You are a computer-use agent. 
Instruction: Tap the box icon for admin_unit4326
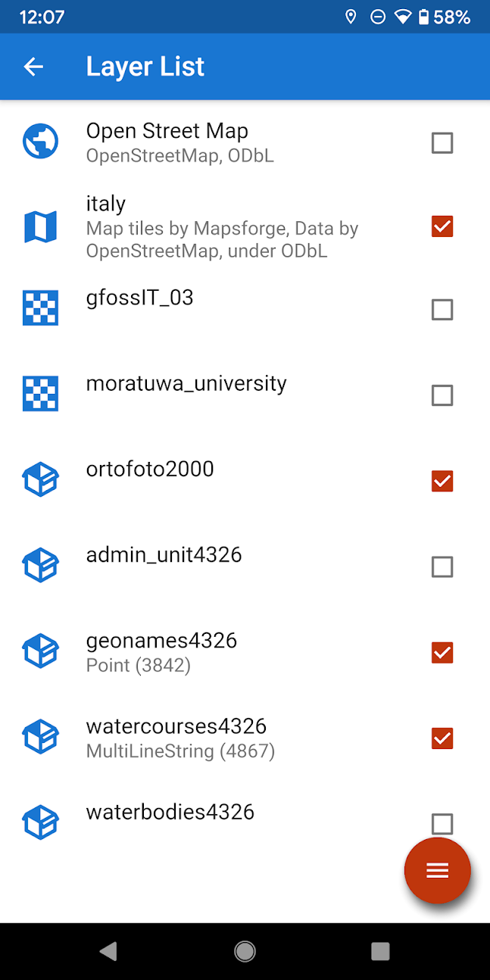[40, 566]
